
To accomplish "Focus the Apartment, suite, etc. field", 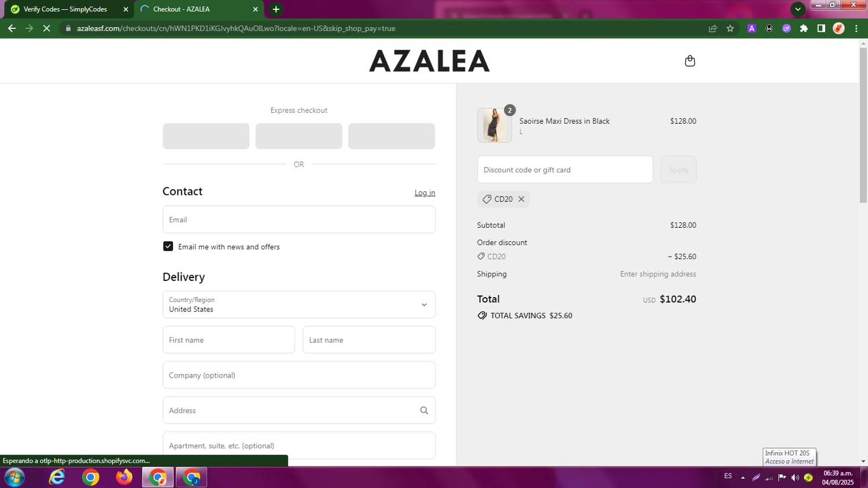I will [x=299, y=446].
